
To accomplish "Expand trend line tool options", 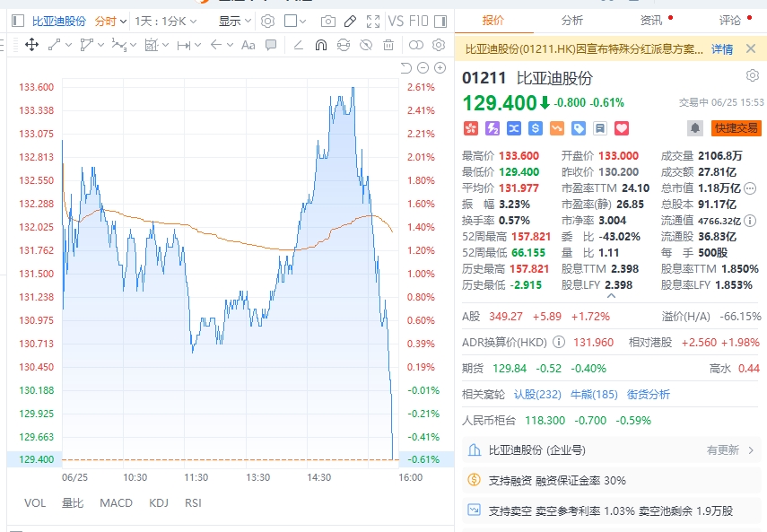I will pos(68,45).
